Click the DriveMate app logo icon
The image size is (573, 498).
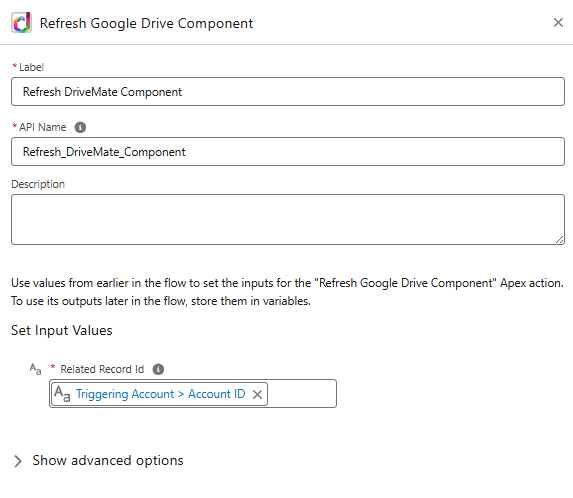(22, 23)
